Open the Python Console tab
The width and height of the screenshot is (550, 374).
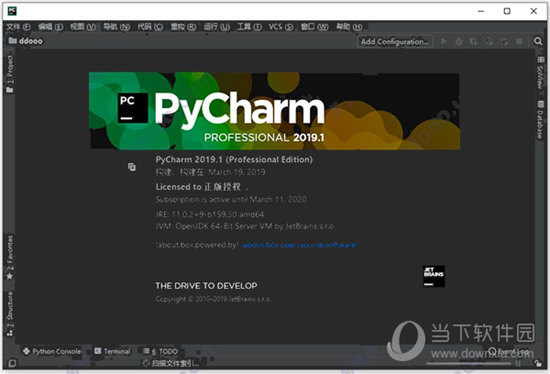point(52,351)
